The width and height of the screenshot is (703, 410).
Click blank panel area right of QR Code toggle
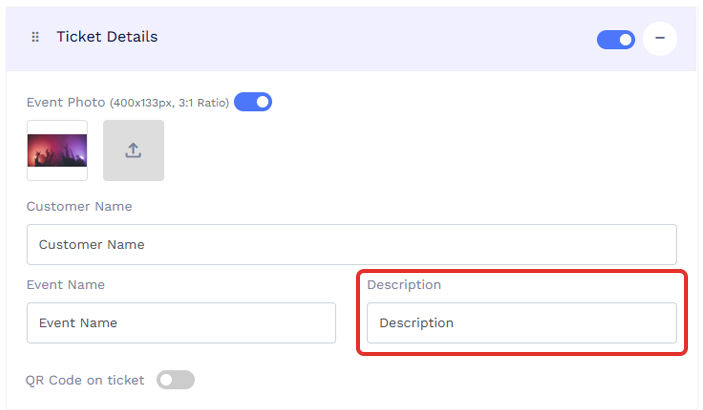click(439, 380)
